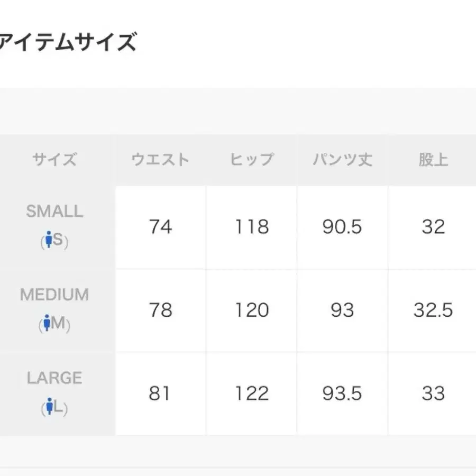
Task: Select the SMALL size row label
Action: coord(54,211)
